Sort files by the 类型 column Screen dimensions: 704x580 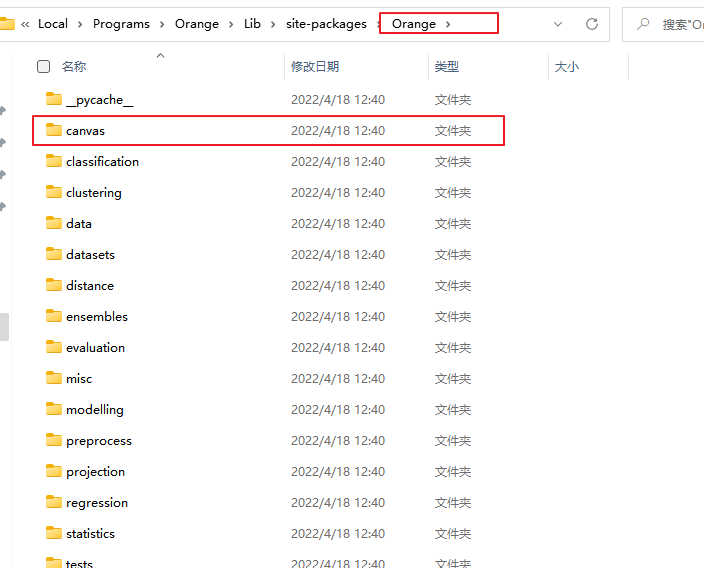point(446,66)
